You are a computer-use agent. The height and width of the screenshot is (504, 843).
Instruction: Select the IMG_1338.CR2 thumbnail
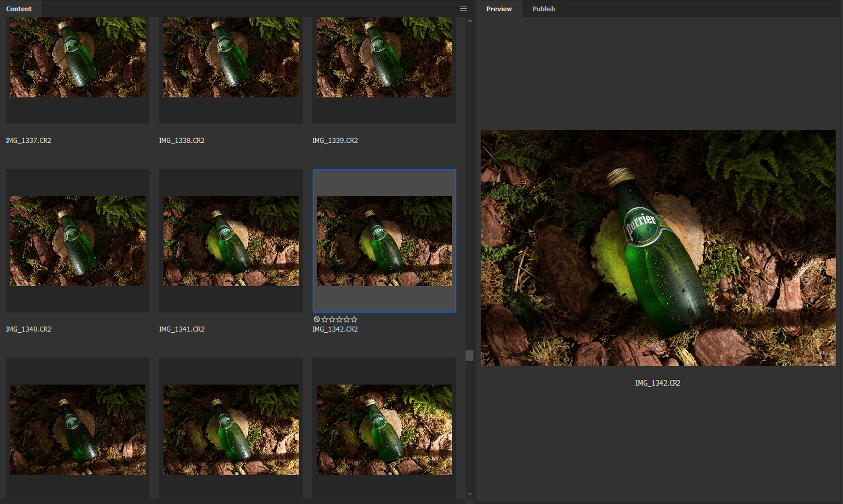231,57
